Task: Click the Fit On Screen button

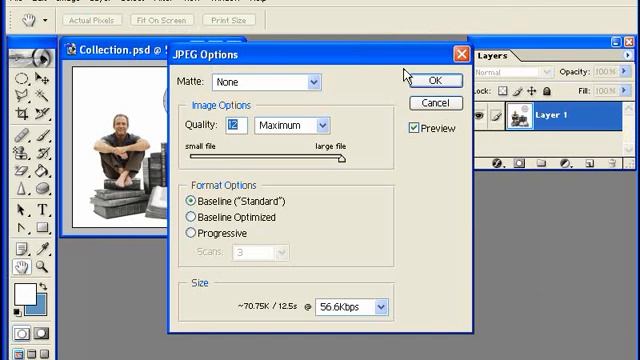Action: coord(162,20)
